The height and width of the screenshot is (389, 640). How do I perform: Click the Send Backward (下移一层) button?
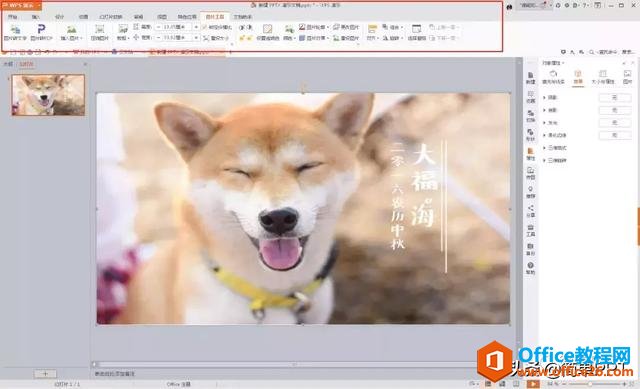[x=443, y=38]
